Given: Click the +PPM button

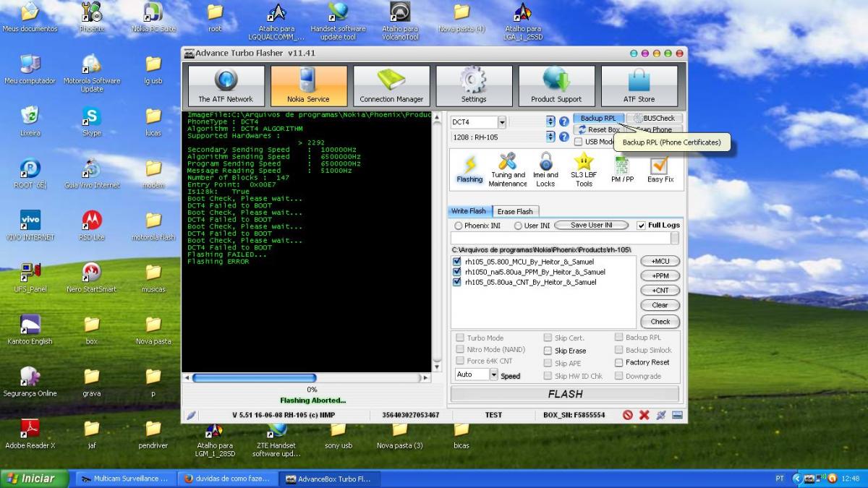Looking at the screenshot, I should [x=660, y=276].
